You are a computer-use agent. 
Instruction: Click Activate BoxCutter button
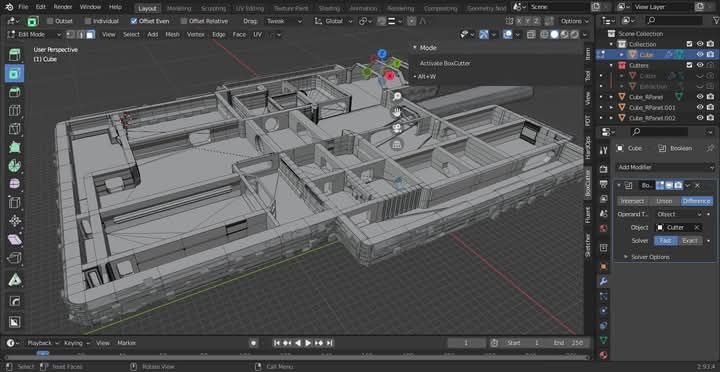445,63
